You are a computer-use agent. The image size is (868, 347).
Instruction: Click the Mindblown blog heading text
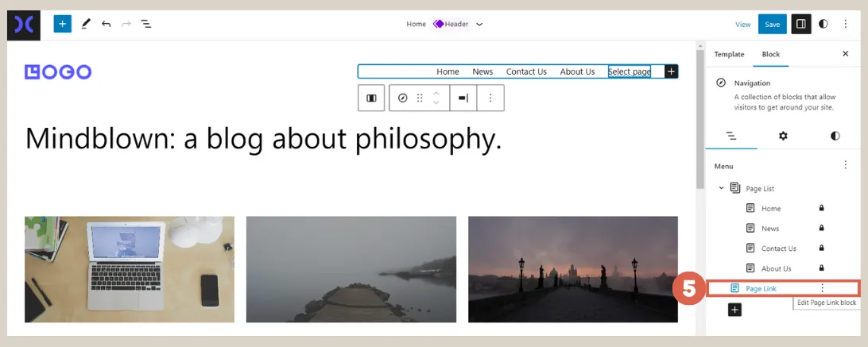tap(264, 138)
